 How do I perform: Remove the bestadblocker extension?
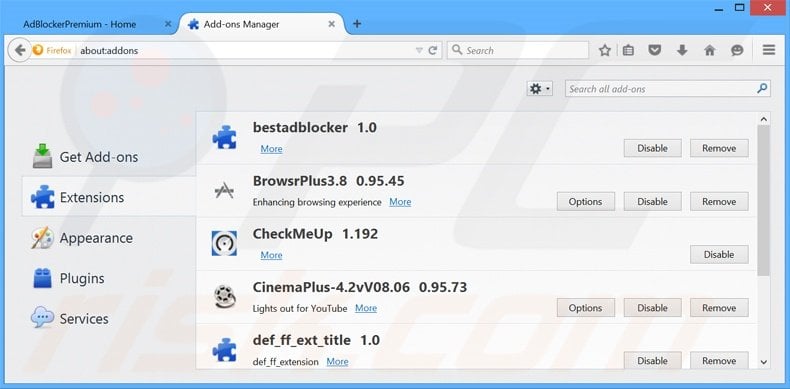[719, 148]
